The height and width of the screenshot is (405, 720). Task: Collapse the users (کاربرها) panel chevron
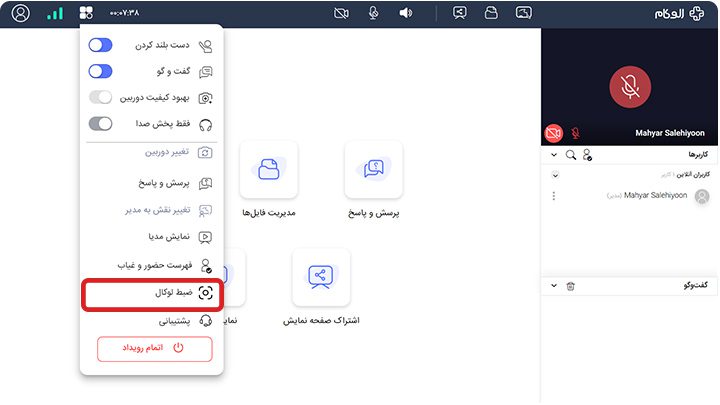pyautogui.click(x=554, y=155)
